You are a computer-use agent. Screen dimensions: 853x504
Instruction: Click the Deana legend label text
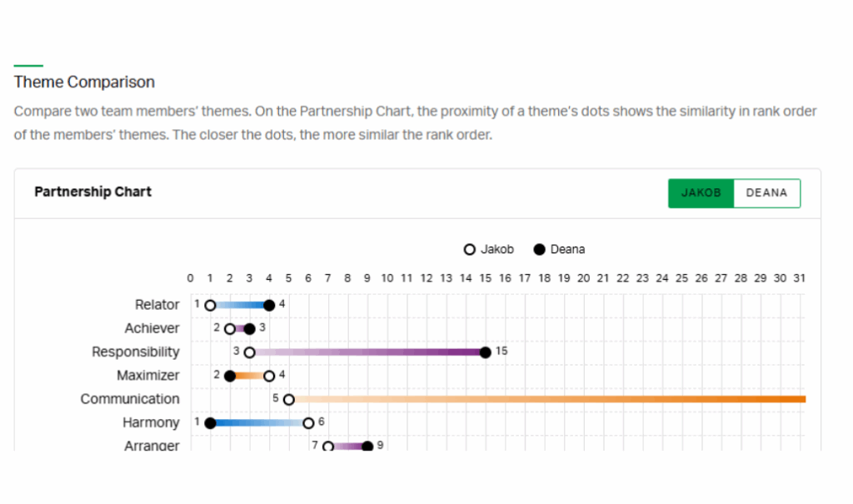coord(567,249)
